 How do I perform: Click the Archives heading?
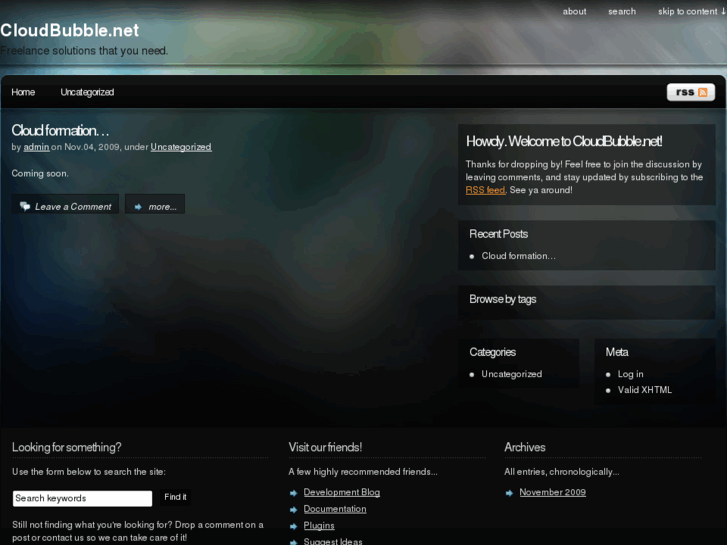525,447
